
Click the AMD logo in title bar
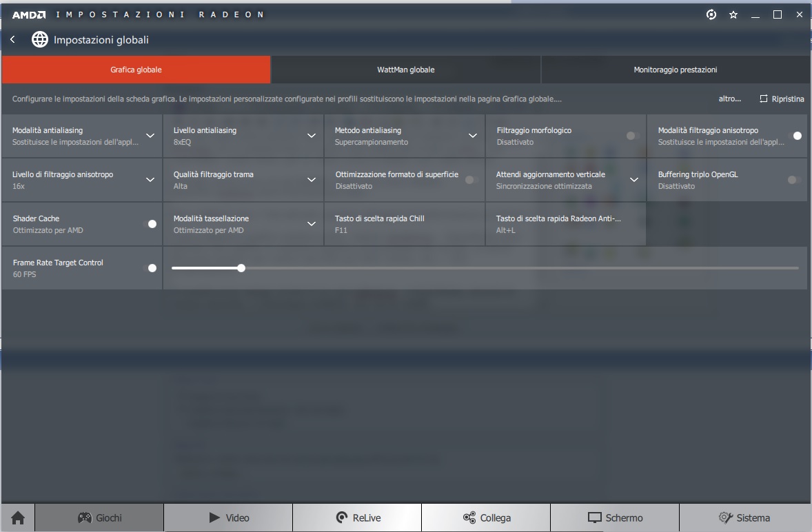29,14
